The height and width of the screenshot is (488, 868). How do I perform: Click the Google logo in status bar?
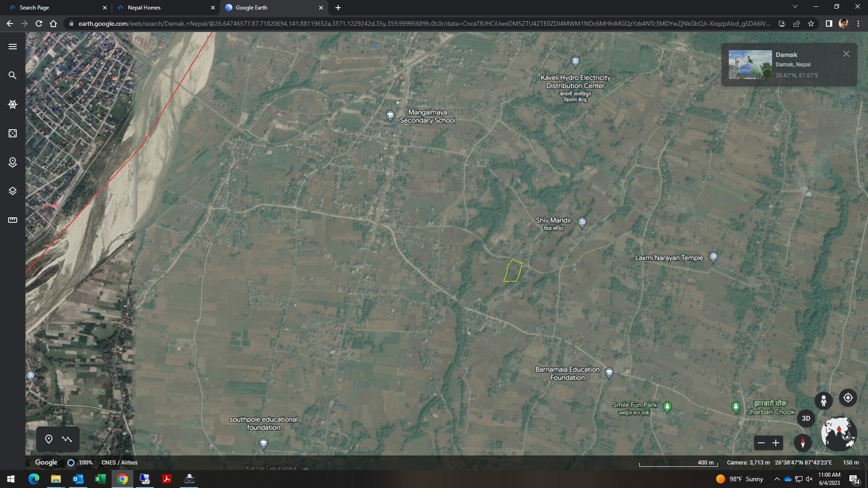(x=46, y=462)
